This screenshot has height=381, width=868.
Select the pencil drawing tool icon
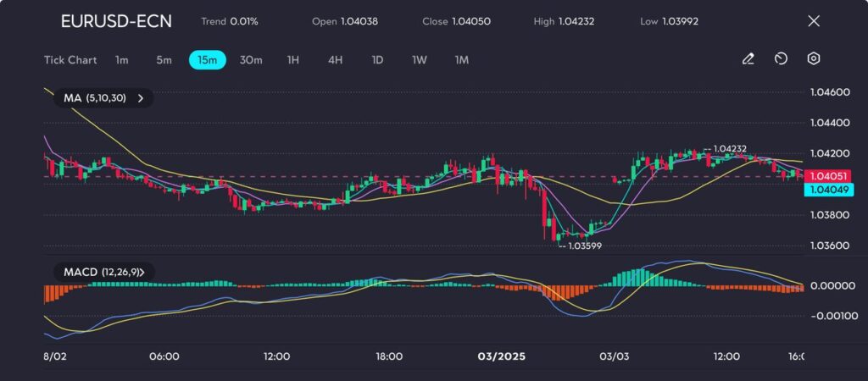tap(748, 59)
